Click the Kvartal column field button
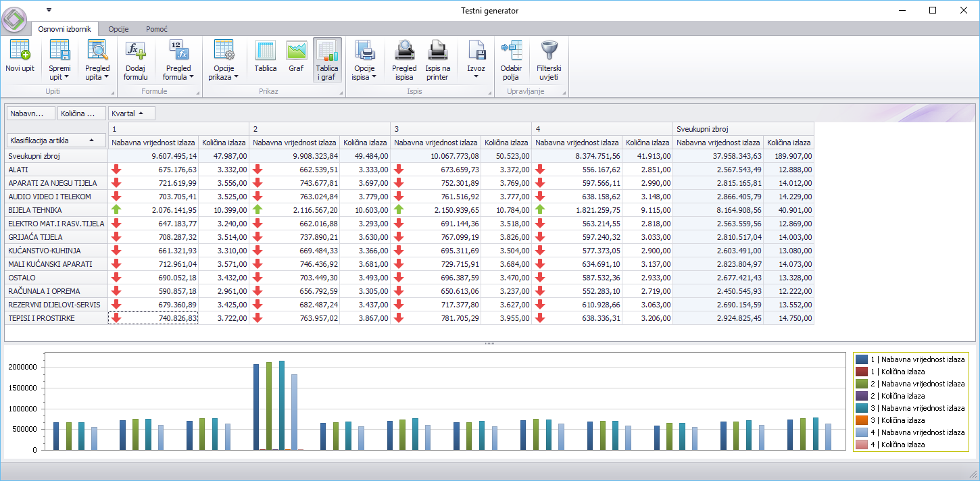Viewport: 980px width, 481px height. click(131, 113)
